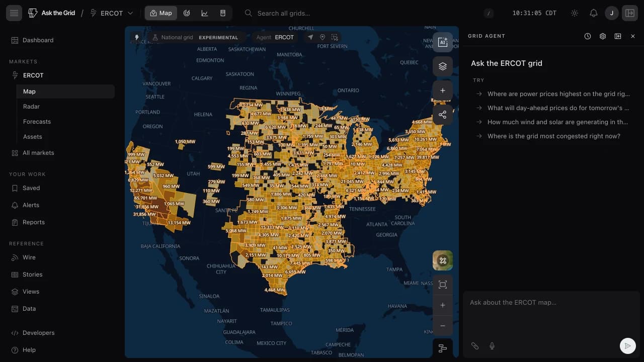Viewport: 644px width, 362px height.
Task: Open the notifications bell
Action: coord(594,13)
